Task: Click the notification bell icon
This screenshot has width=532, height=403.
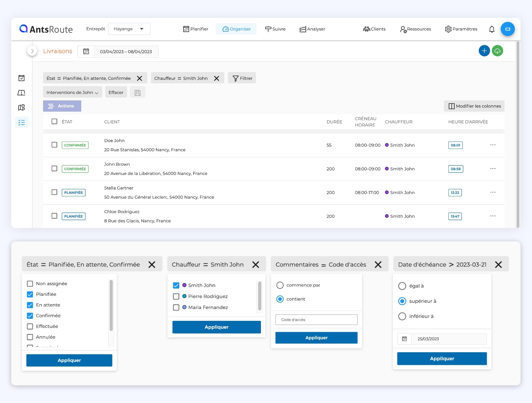Action: tap(492, 29)
